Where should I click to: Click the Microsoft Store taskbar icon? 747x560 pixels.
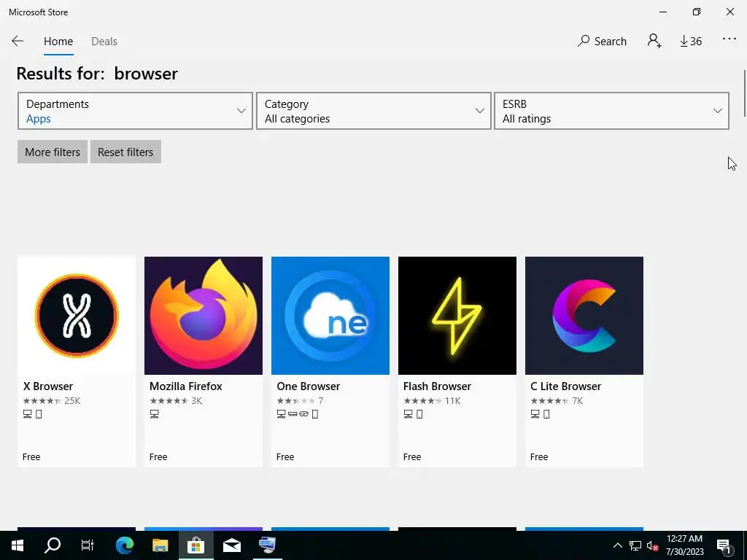pyautogui.click(x=196, y=545)
